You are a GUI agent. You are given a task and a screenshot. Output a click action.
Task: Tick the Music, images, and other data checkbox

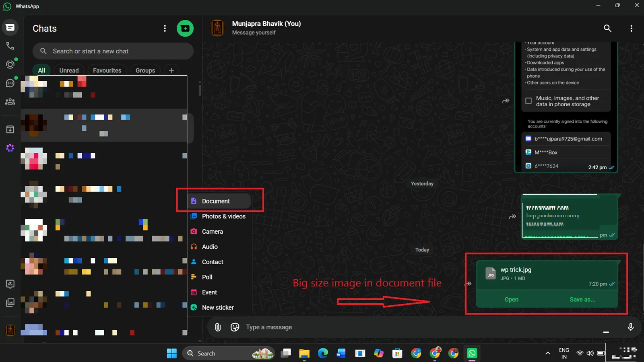point(528,101)
